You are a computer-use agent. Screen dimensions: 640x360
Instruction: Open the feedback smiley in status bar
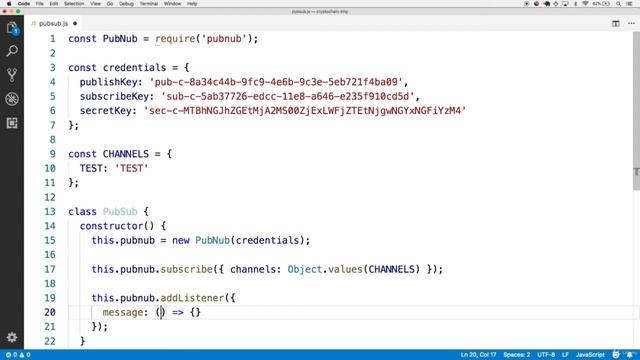pos(616,355)
